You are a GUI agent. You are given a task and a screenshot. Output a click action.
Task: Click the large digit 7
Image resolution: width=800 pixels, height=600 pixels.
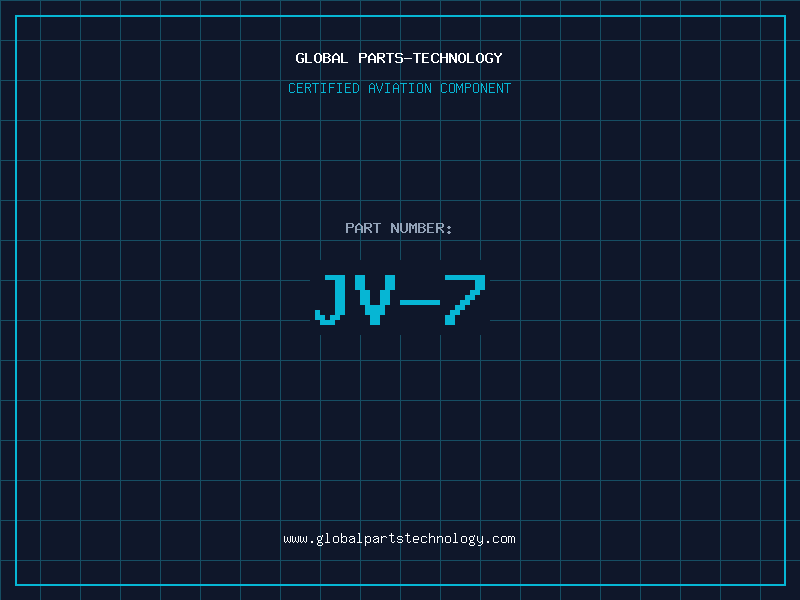click(x=465, y=300)
